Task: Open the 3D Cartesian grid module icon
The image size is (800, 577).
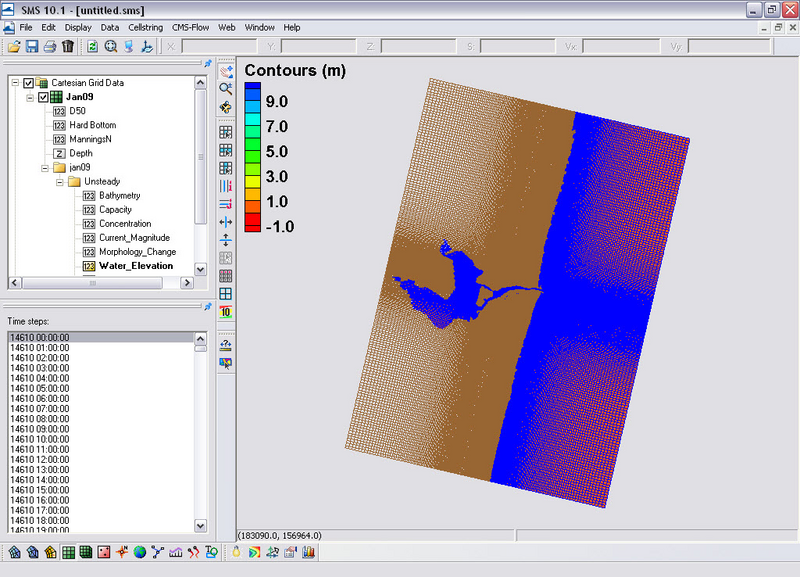Action: (86, 552)
